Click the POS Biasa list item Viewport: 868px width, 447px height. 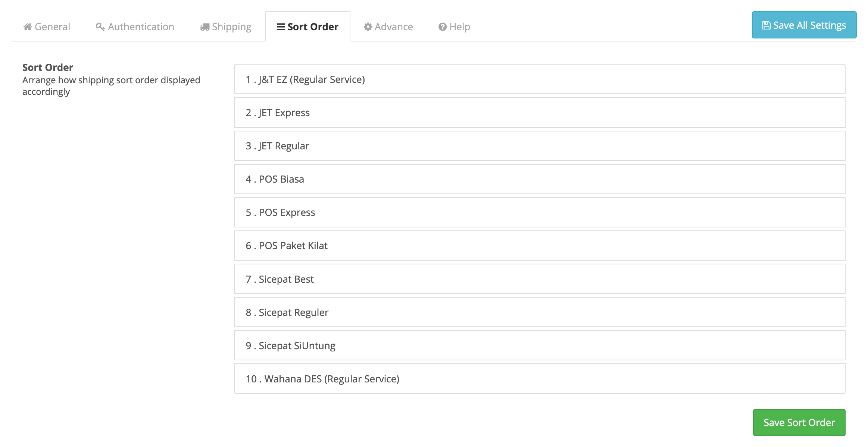539,179
